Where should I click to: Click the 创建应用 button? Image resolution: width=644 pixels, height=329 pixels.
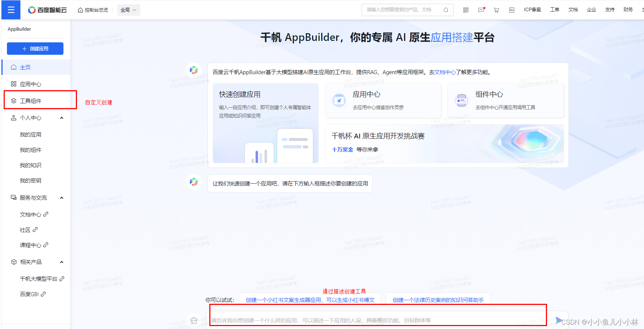tap(35, 49)
